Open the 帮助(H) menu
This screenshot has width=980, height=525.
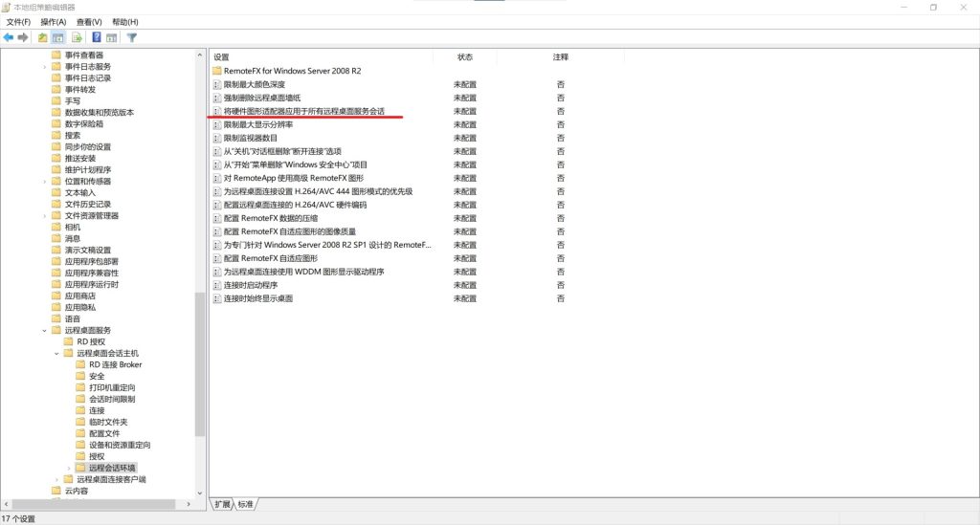125,22
